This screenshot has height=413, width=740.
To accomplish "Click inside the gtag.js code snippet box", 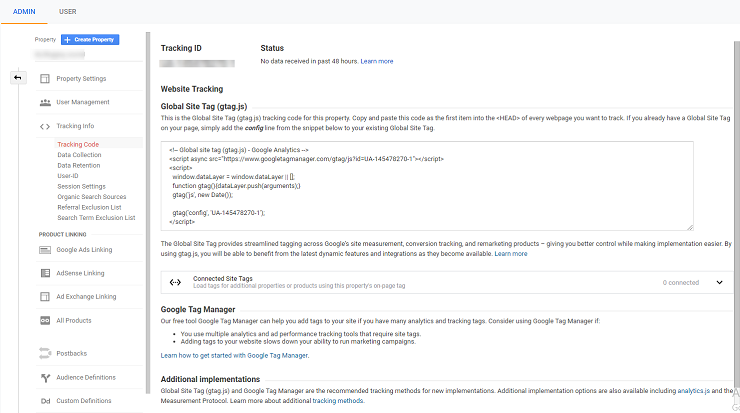I will 427,186.
